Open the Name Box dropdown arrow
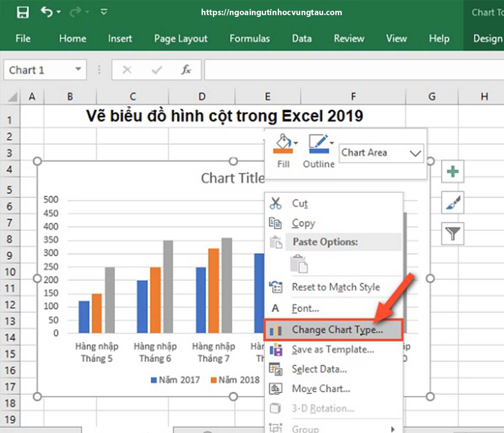 [78, 70]
